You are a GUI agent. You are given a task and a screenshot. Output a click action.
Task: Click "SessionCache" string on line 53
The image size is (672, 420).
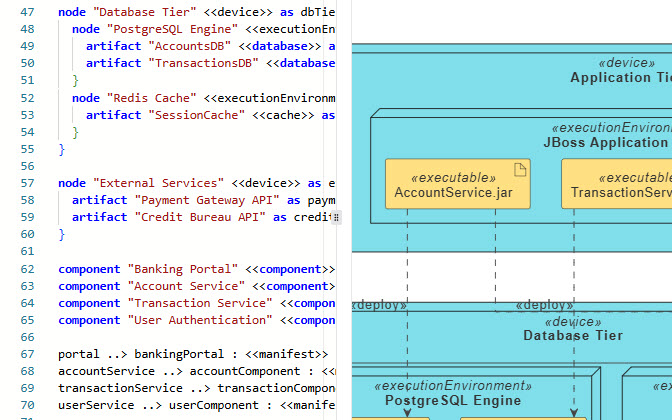(196, 115)
